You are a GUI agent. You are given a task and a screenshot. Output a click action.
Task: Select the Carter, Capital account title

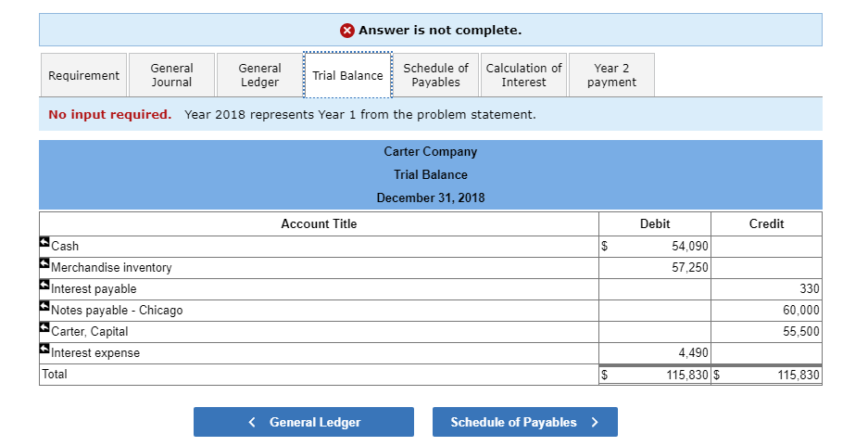click(x=90, y=331)
